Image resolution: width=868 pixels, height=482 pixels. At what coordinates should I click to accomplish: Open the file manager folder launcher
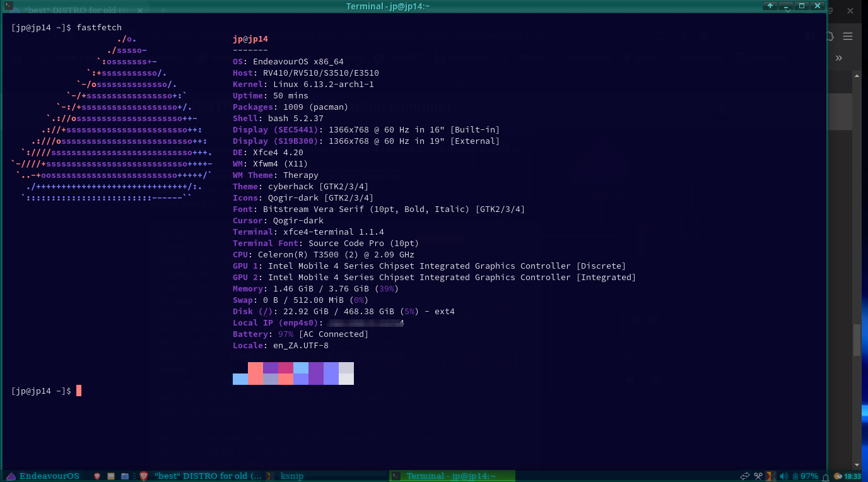coord(125,476)
